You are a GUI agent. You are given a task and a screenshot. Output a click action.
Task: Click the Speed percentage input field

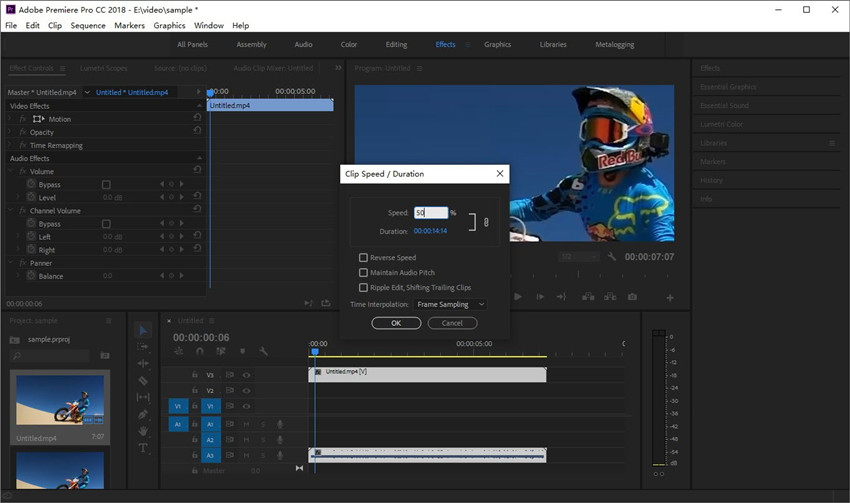[430, 213]
